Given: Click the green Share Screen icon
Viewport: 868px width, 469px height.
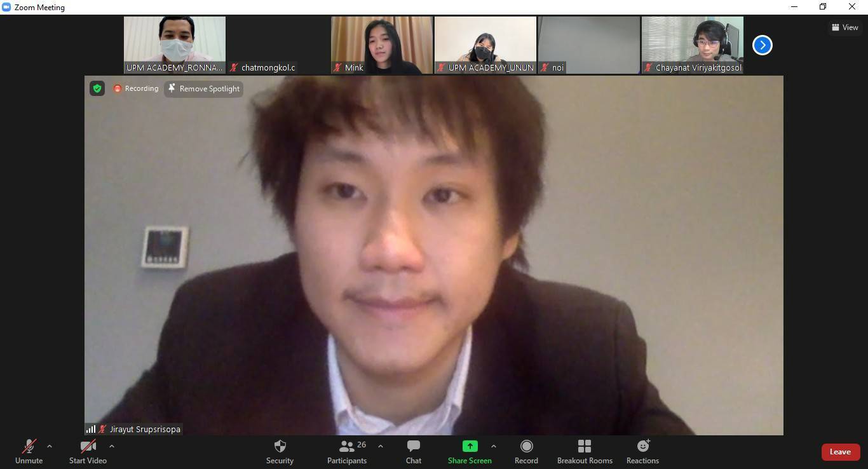Looking at the screenshot, I should pos(470,446).
